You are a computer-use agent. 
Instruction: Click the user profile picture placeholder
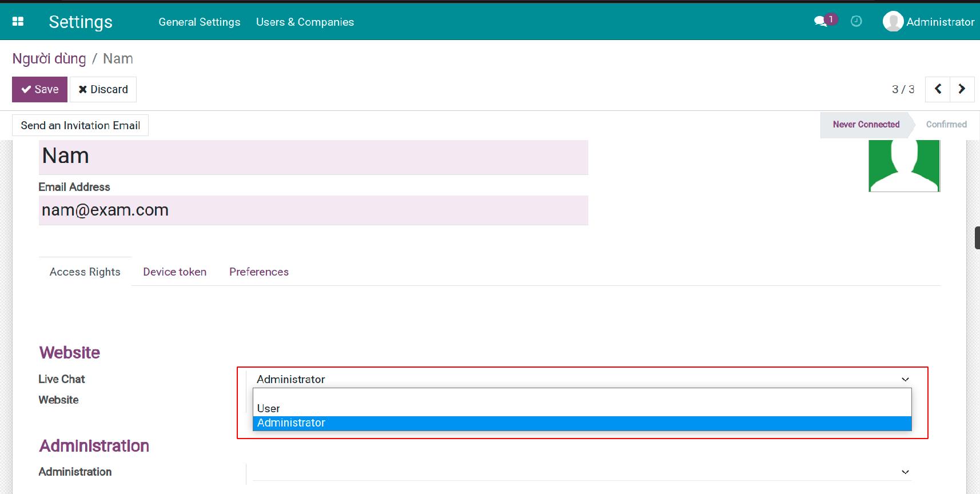pos(905,166)
